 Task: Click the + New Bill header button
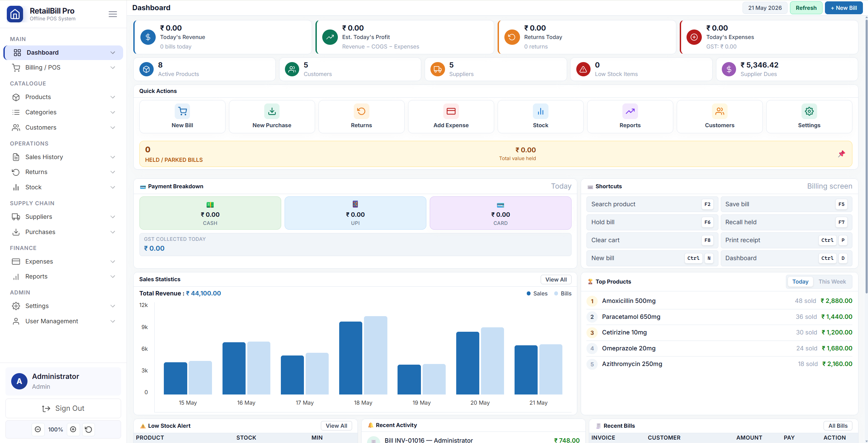(844, 8)
